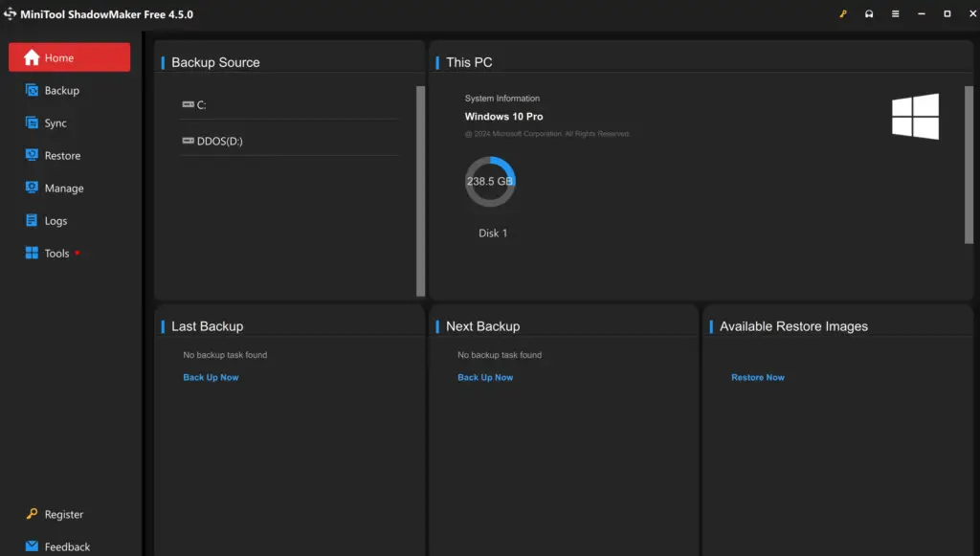Go to the Home tab
Viewport: 980px width, 556px height.
69,57
